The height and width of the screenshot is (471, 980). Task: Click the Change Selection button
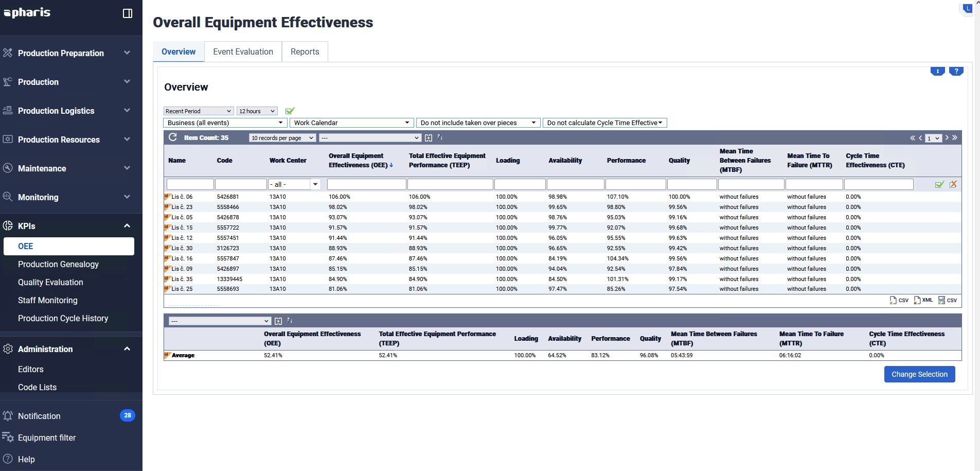click(x=919, y=374)
